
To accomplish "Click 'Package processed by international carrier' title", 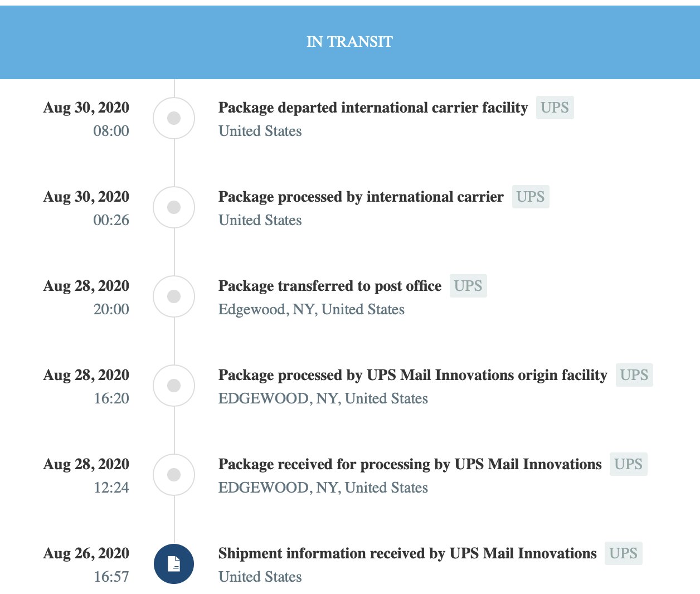I will click(x=361, y=197).
